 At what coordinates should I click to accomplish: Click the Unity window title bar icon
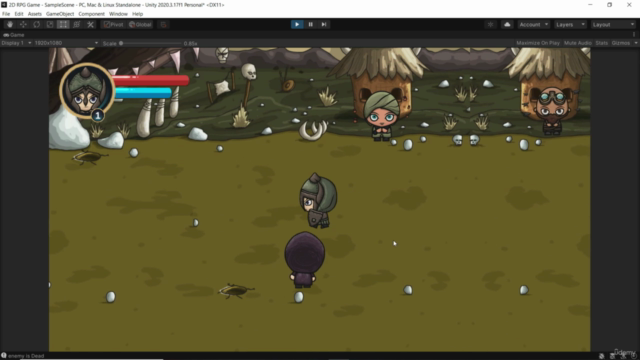(4, 4)
